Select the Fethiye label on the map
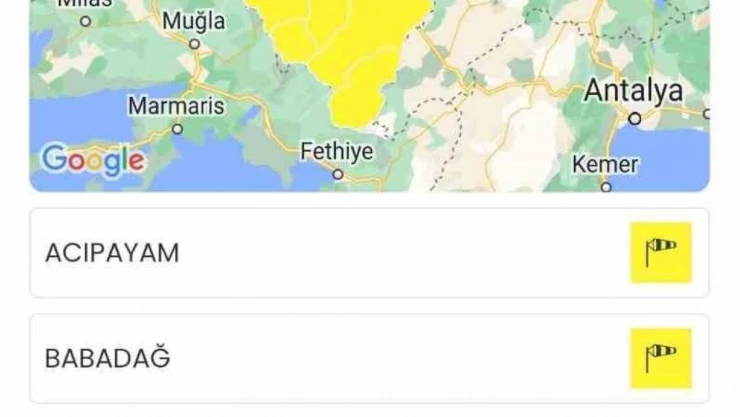The image size is (740, 417). [x=337, y=151]
